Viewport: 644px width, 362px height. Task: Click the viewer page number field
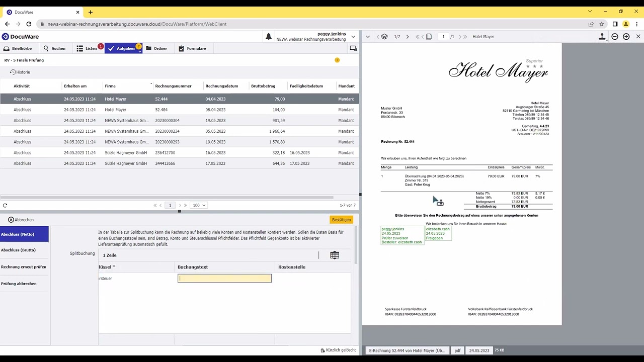pos(443,37)
